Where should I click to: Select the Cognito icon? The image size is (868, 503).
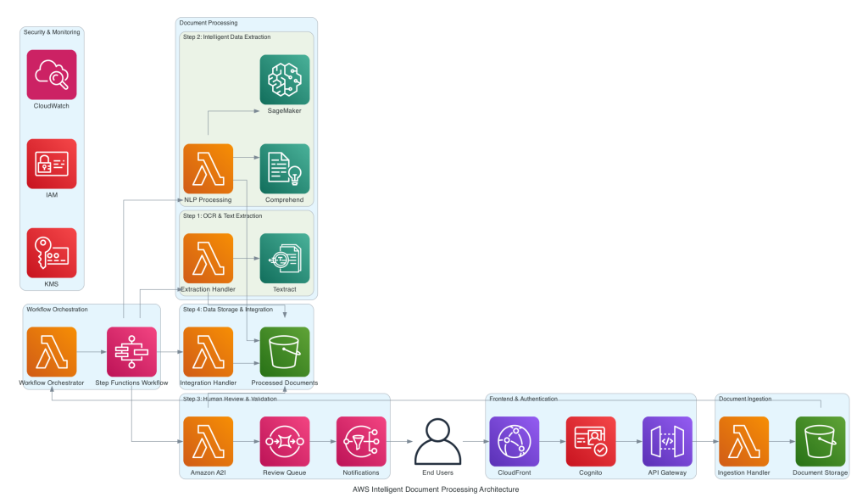(x=591, y=442)
